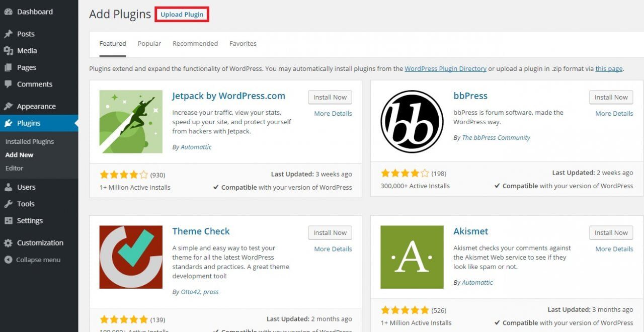Image resolution: width=644 pixels, height=332 pixels.
Task: Click the Dashboard gauge icon
Action: pyautogui.click(x=8, y=12)
